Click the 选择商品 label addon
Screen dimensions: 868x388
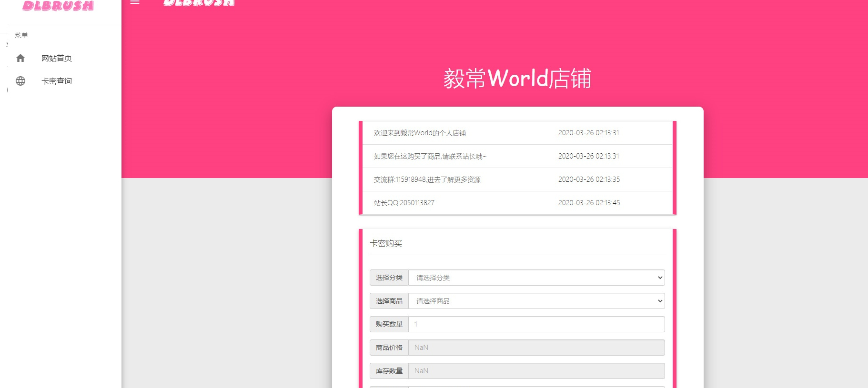coord(389,301)
